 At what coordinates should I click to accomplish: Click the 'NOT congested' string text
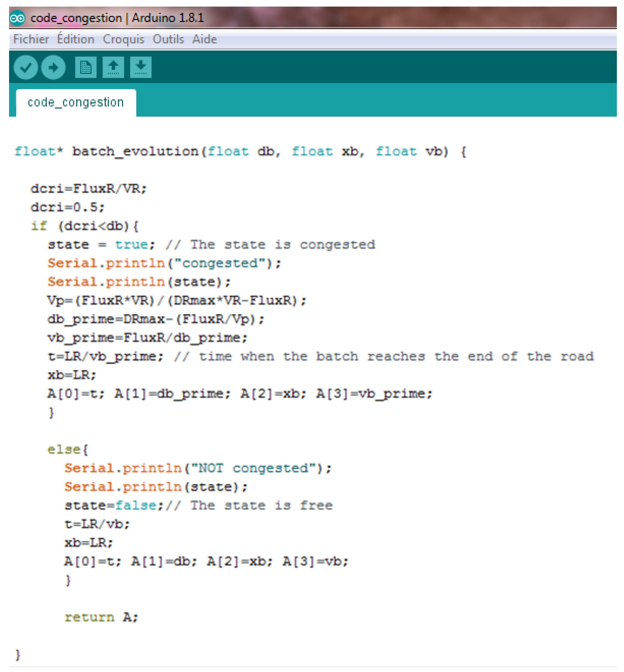point(253,468)
